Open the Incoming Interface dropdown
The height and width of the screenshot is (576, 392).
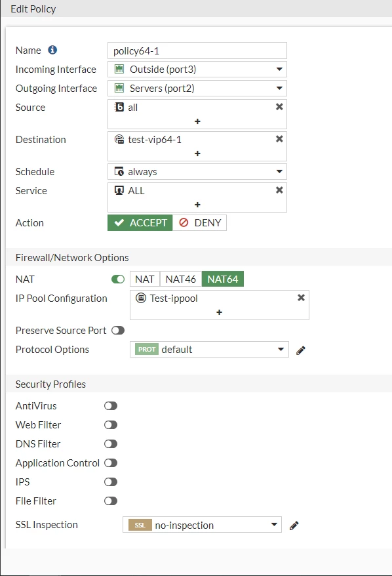(197, 70)
